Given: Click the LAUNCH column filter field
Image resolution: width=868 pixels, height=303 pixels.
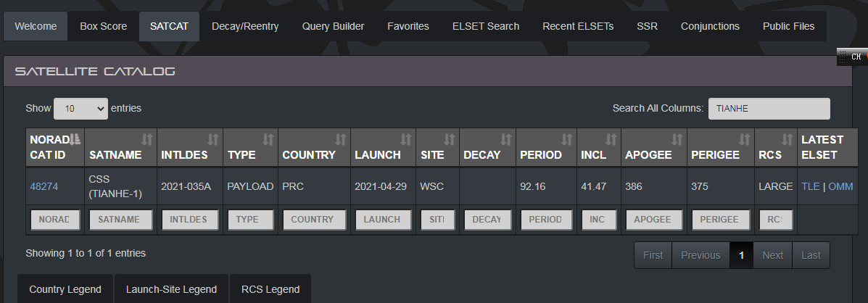Looking at the screenshot, I should 383,220.
